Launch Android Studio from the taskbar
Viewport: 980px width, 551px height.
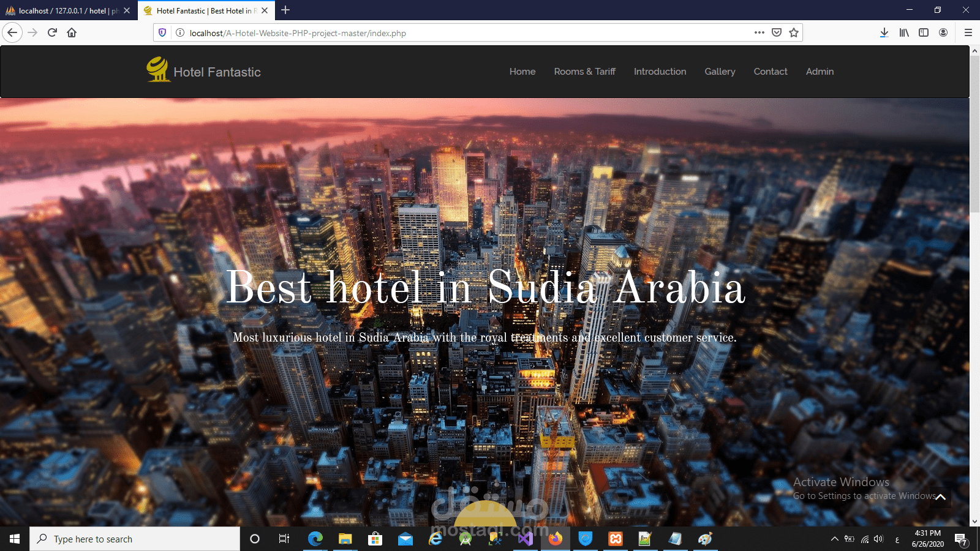tap(466, 539)
